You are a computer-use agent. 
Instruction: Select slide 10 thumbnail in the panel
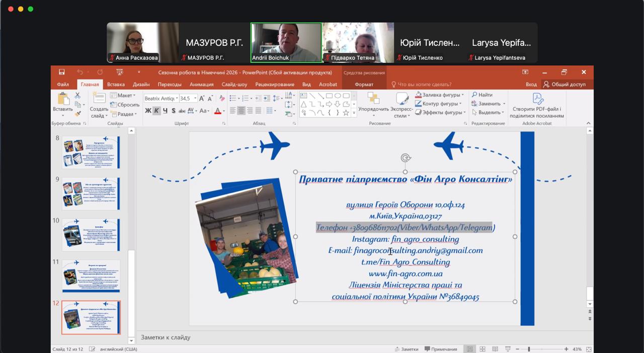click(x=91, y=234)
